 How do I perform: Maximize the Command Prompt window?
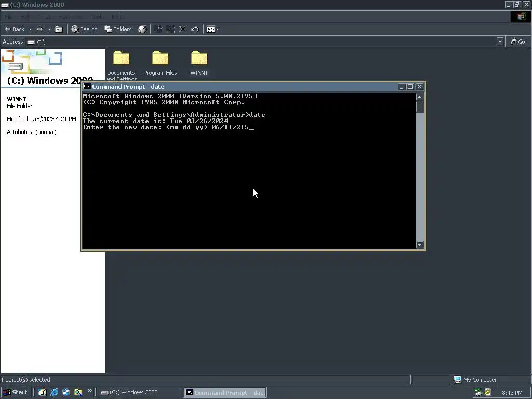410,87
